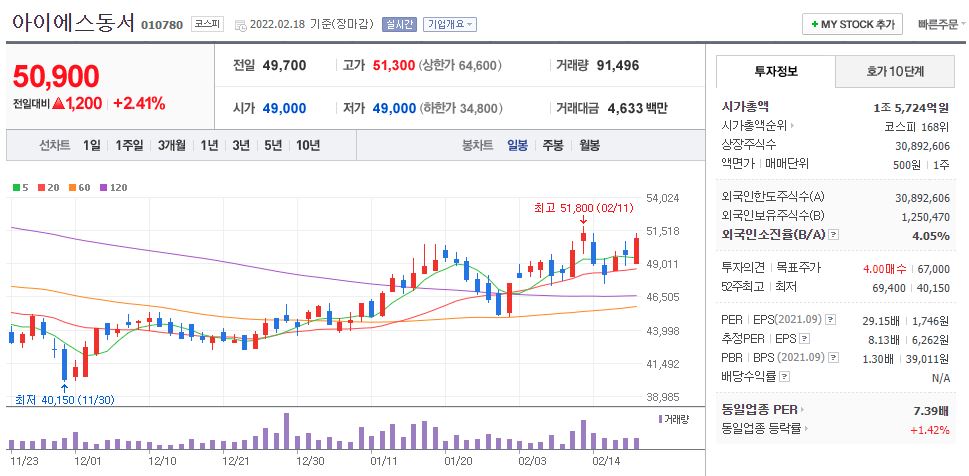969x476 pixels.
Task: Click the purple 120-day moving average legend
Action: point(113,187)
